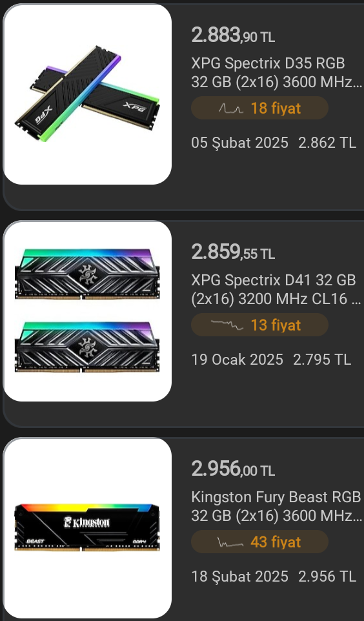Click the price history graph icon beside 18 fiyat
The width and height of the screenshot is (364, 621).
click(x=231, y=108)
